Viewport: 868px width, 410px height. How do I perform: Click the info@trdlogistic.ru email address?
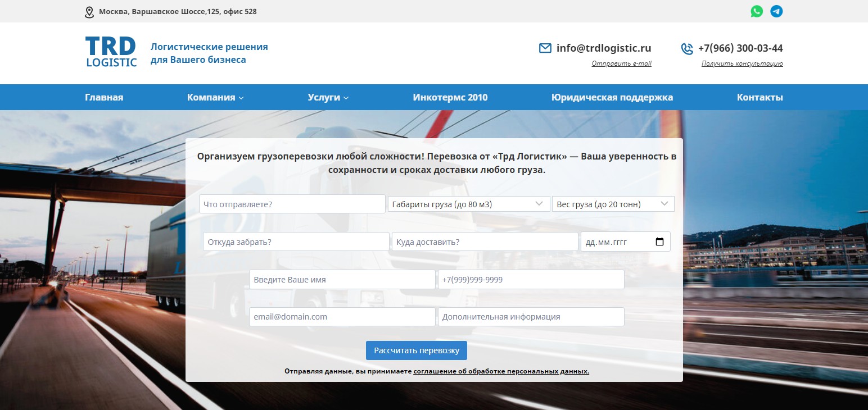pos(604,48)
